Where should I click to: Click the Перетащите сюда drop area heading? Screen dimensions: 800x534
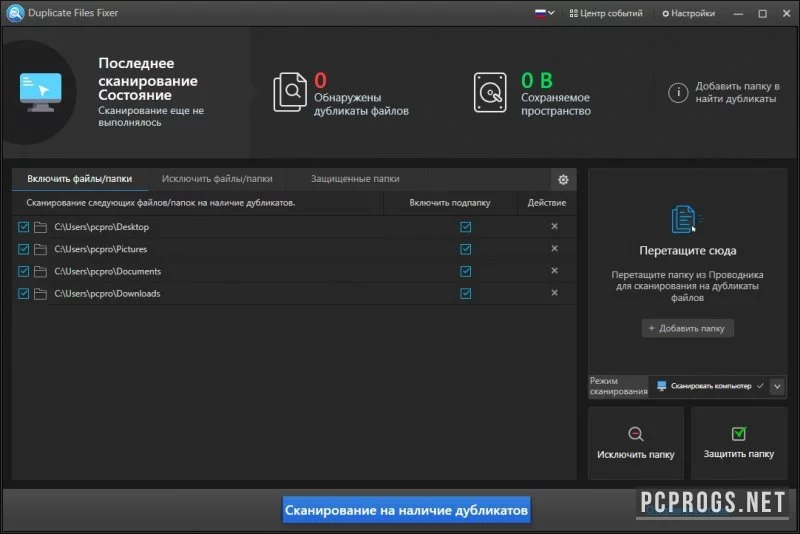tap(687, 250)
